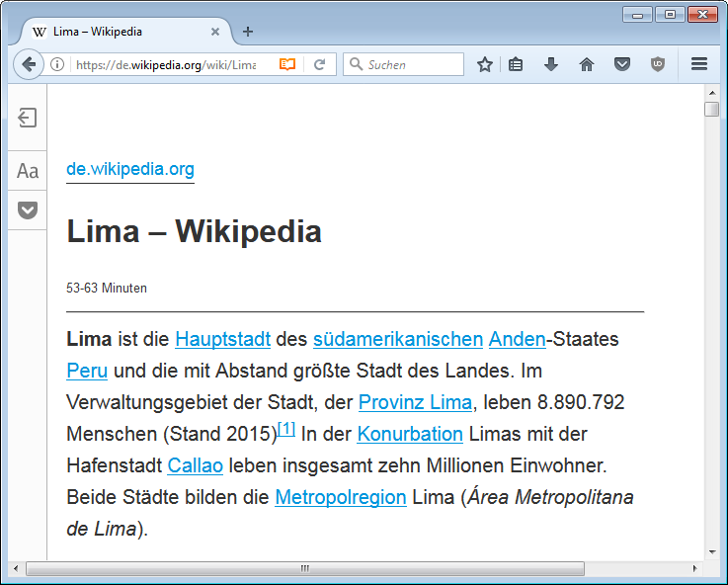
Task: Click the magnifier icon in the search box
Action: point(356,64)
